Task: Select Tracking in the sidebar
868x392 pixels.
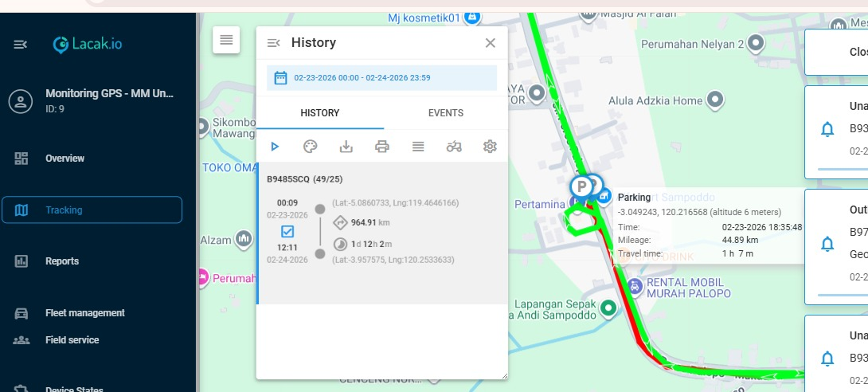Action: click(92, 210)
